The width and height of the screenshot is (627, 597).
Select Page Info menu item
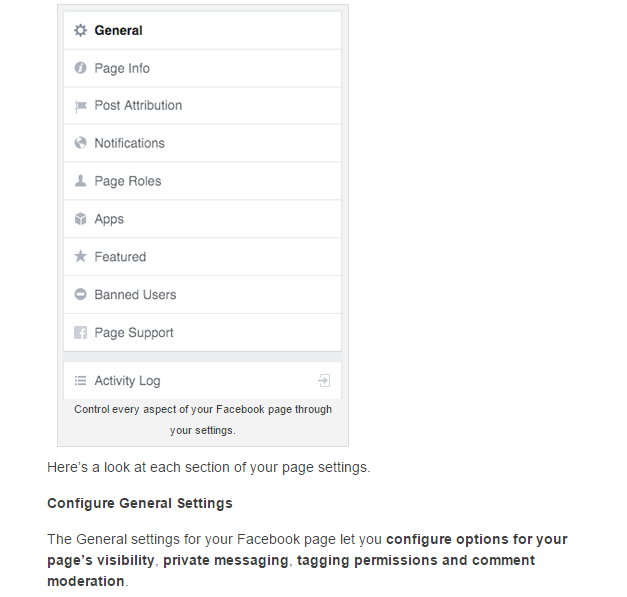[x=122, y=68]
